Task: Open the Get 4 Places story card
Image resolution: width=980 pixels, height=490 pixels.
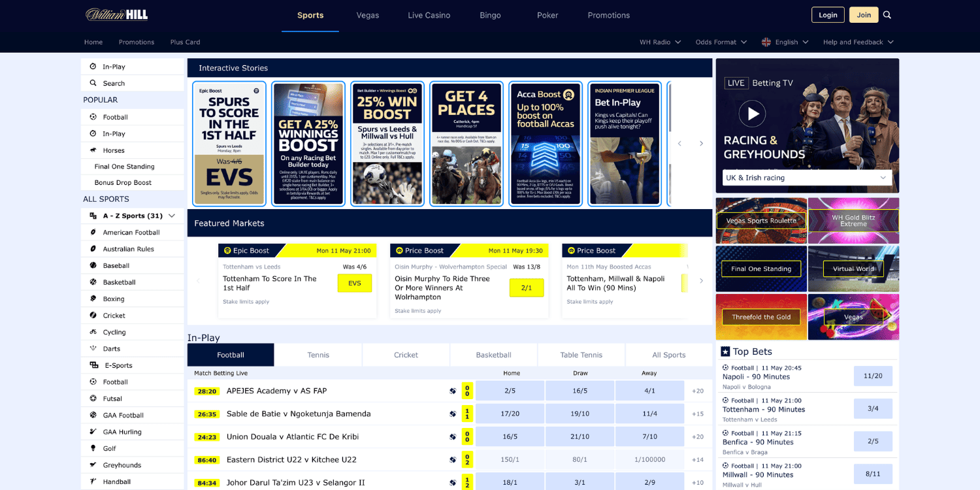Action: pyautogui.click(x=466, y=144)
